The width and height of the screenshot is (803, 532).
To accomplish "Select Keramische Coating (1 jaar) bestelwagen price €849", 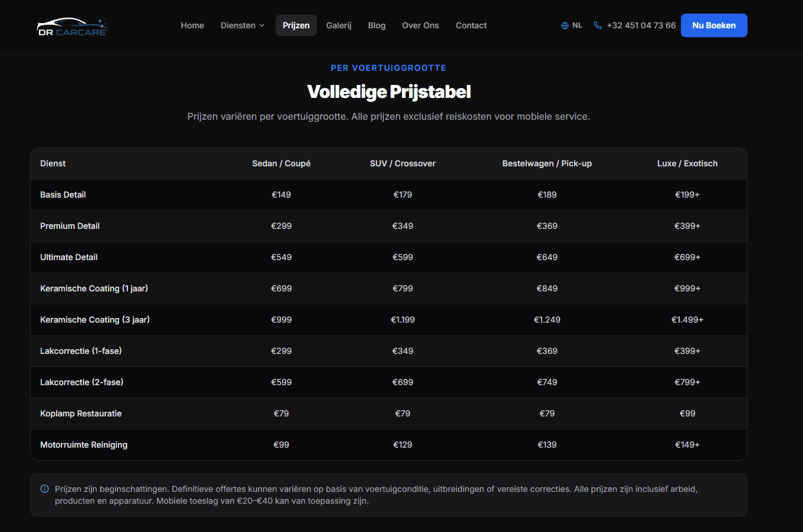I will pos(547,288).
